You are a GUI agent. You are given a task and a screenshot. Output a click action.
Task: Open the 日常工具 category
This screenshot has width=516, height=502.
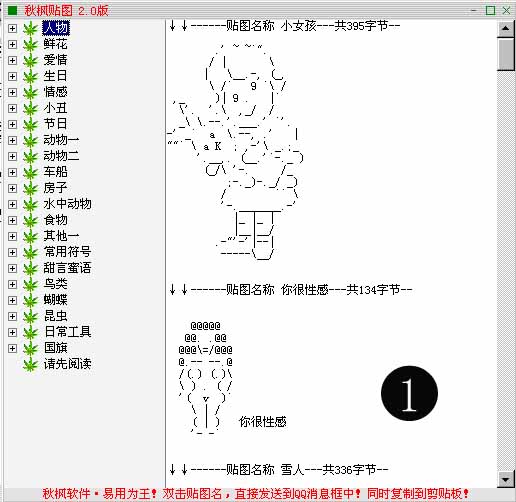pyautogui.click(x=67, y=332)
